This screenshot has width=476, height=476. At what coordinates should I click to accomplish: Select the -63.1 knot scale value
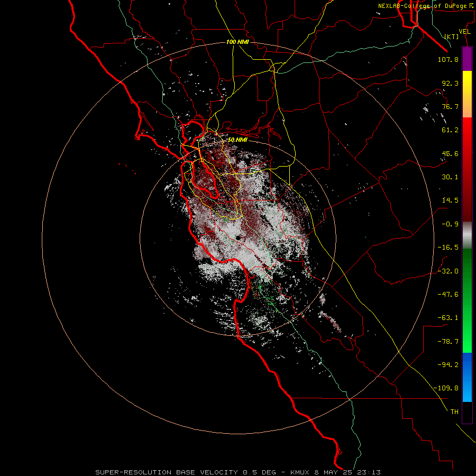[x=448, y=318]
